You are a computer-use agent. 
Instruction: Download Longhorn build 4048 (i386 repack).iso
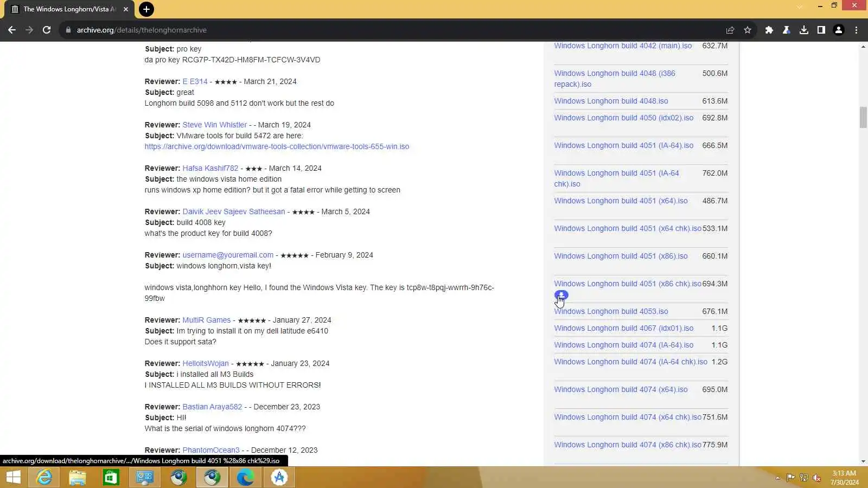coord(615,79)
